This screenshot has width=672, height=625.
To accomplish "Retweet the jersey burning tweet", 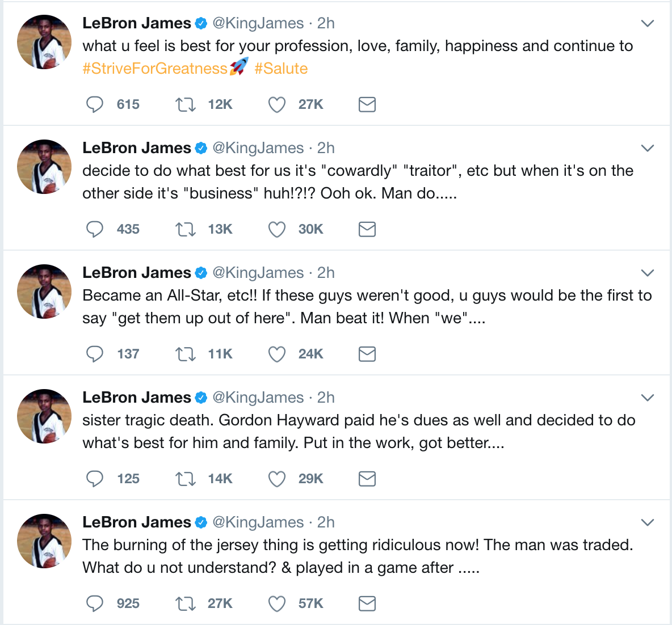I will (x=186, y=603).
